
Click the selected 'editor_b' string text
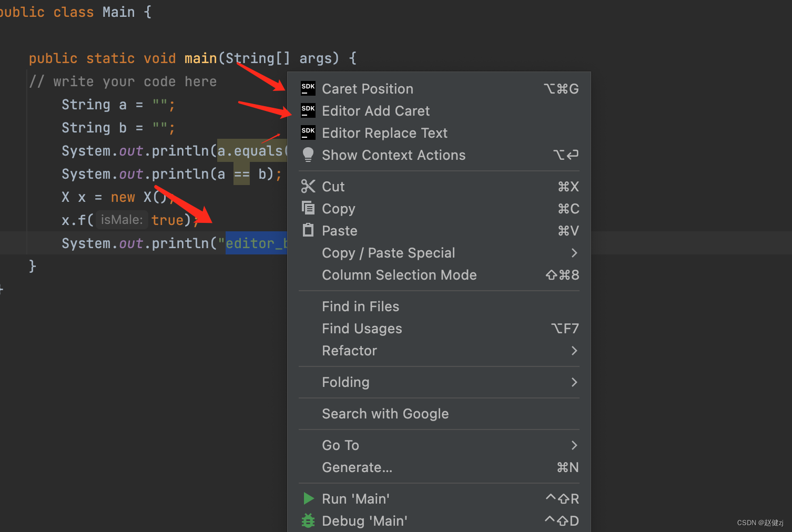[x=256, y=243]
